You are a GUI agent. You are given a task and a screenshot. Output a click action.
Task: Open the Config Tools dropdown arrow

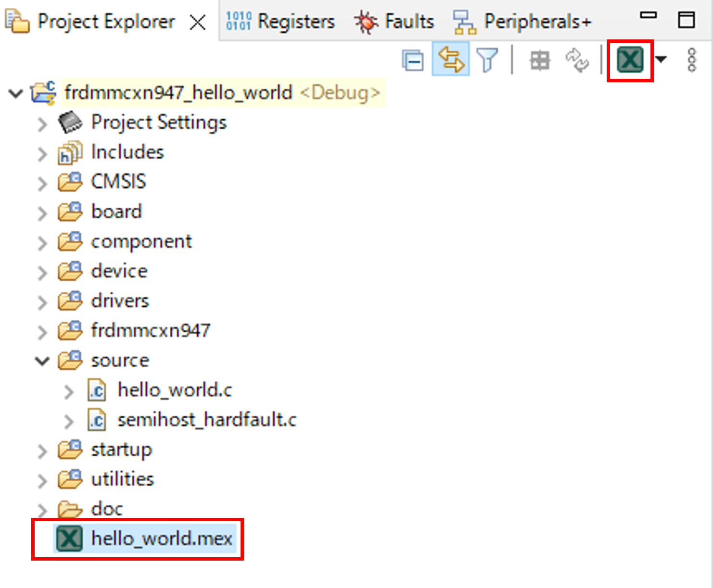pyautogui.click(x=661, y=60)
